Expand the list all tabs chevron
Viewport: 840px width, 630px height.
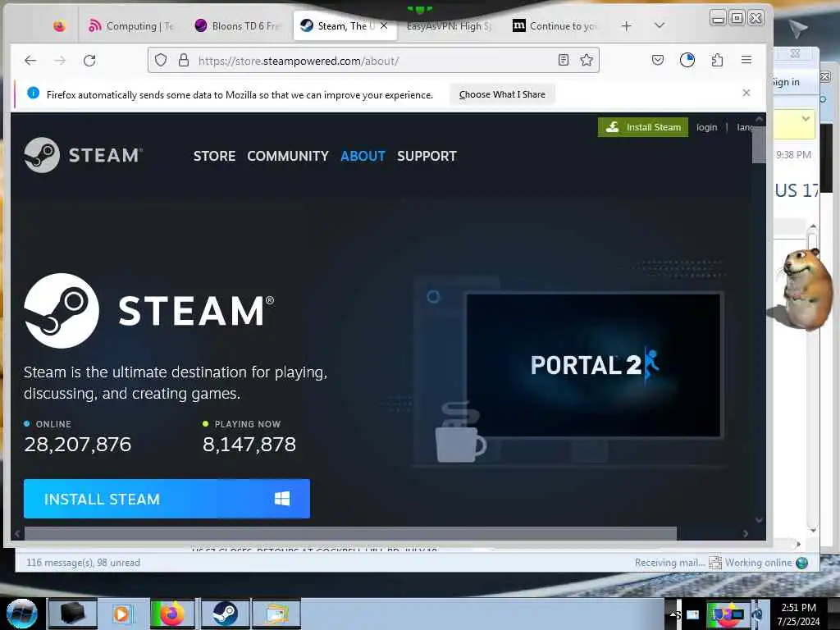coord(660,25)
